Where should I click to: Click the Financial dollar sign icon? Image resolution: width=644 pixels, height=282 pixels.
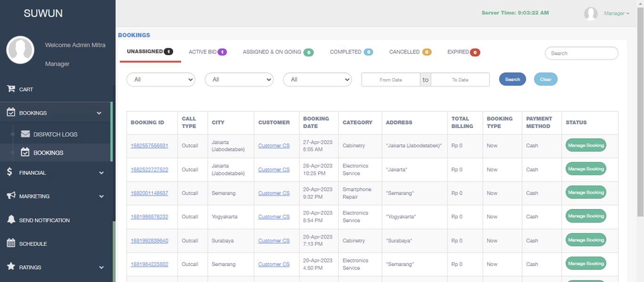pos(10,172)
